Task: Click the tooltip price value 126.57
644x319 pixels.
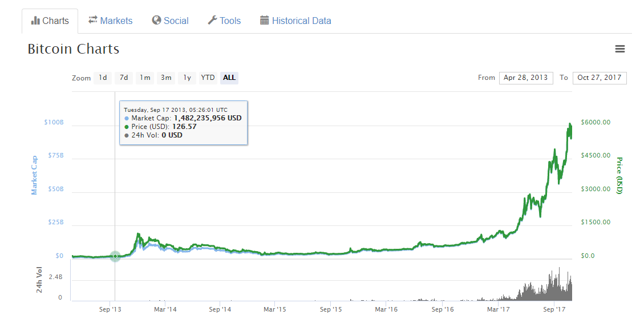Action: 185,127
